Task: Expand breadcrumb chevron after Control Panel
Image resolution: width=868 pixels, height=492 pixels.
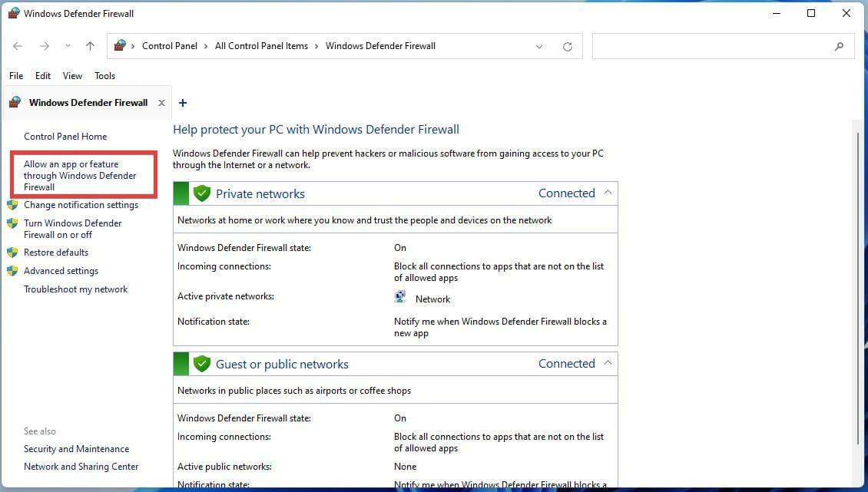Action: pyautogui.click(x=206, y=46)
